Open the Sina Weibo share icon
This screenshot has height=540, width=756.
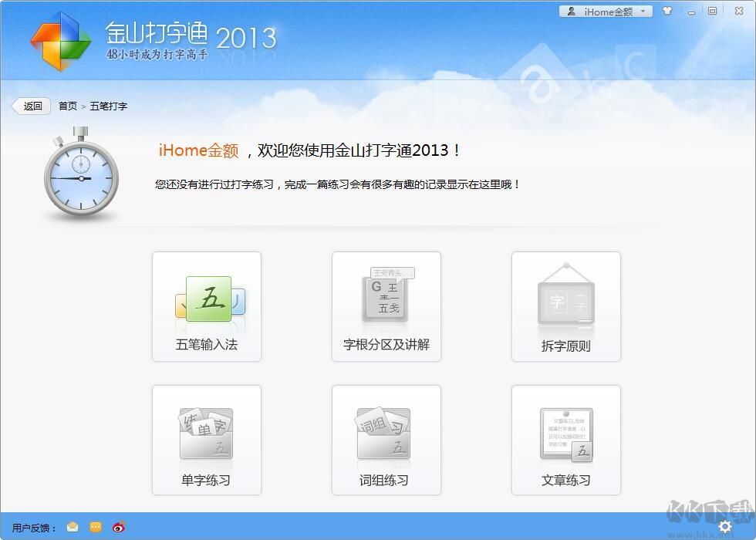[x=117, y=527]
